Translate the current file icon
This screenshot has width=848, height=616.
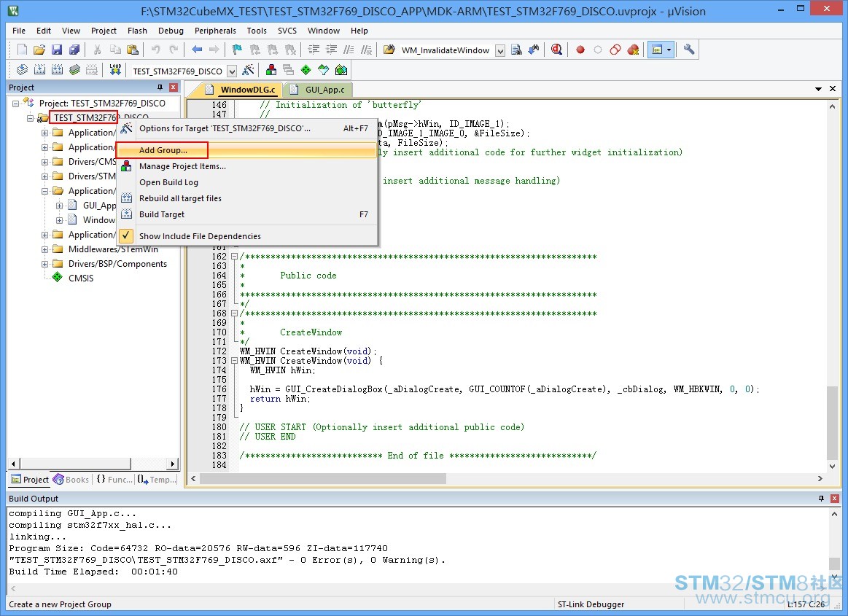22,70
